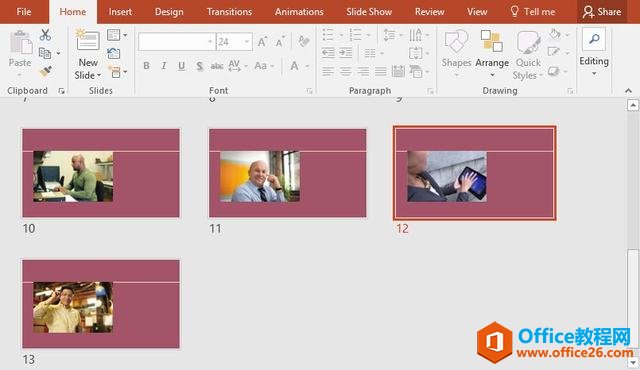Click the Tell me search box

pos(533,12)
